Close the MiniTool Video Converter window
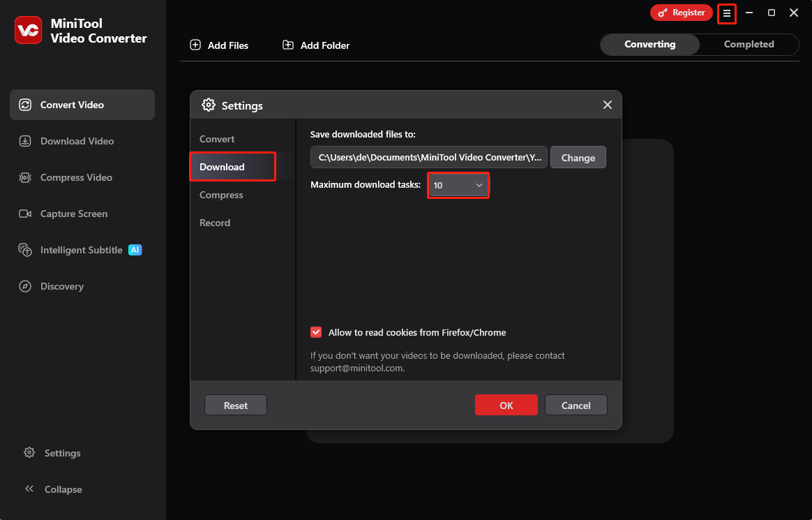This screenshot has width=812, height=520. click(793, 13)
